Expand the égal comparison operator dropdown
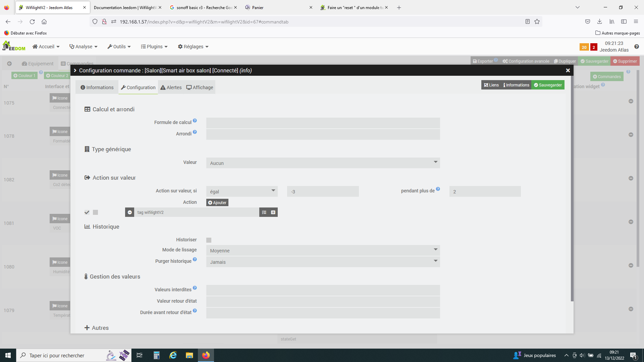 point(242,192)
